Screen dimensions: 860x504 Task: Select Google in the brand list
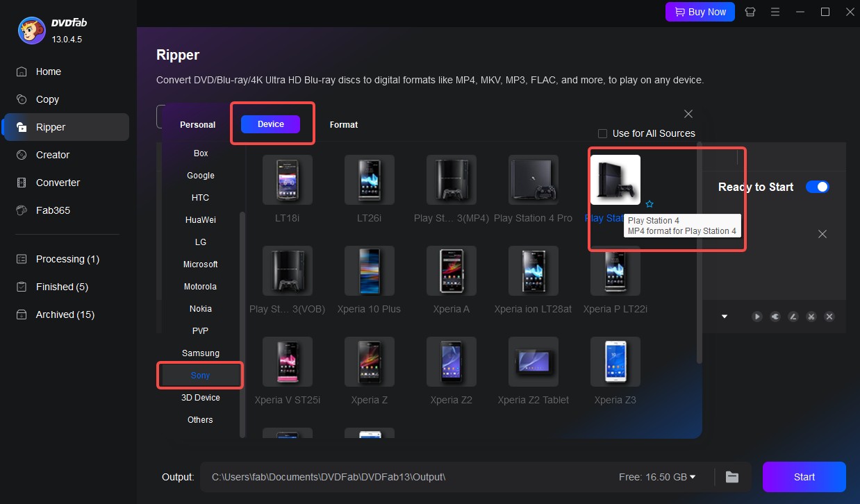click(201, 176)
